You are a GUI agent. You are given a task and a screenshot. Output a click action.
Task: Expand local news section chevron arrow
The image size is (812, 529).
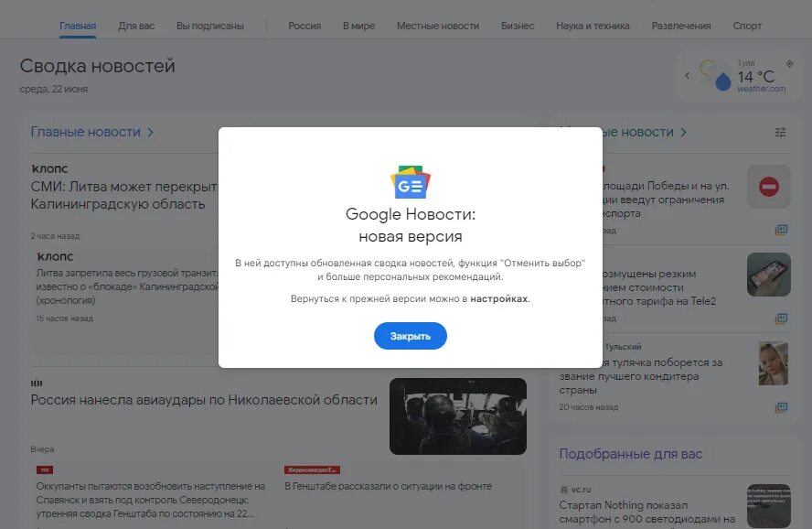coord(684,133)
